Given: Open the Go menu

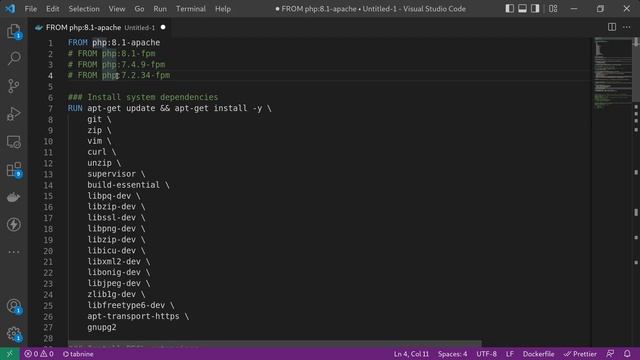Looking at the screenshot, I should click(139, 9).
